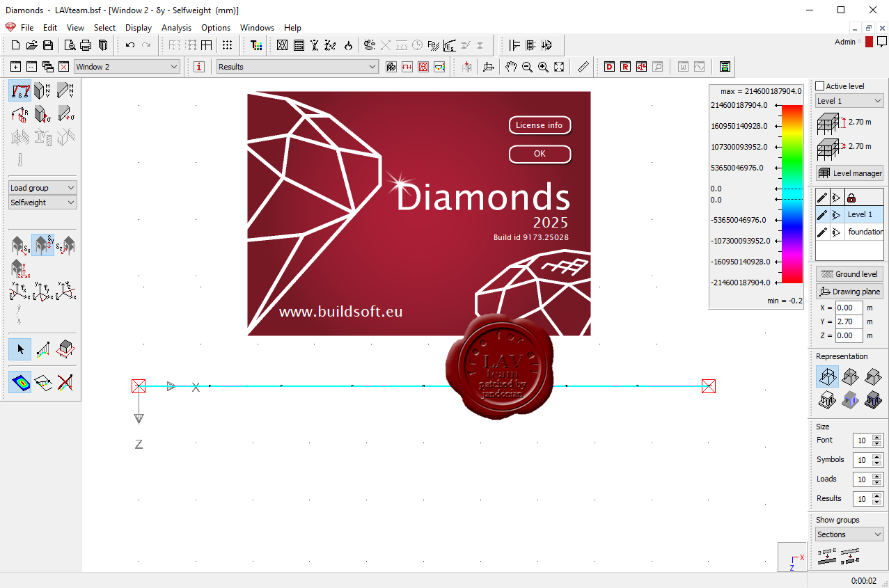Click the zoom-to-fit extents icon
889x588 pixels.
tap(559, 67)
